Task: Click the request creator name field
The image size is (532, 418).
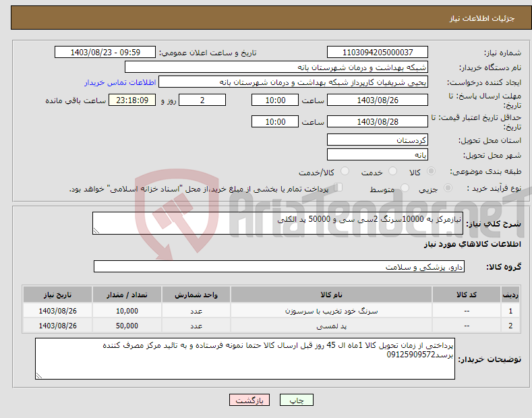Action: (293, 82)
